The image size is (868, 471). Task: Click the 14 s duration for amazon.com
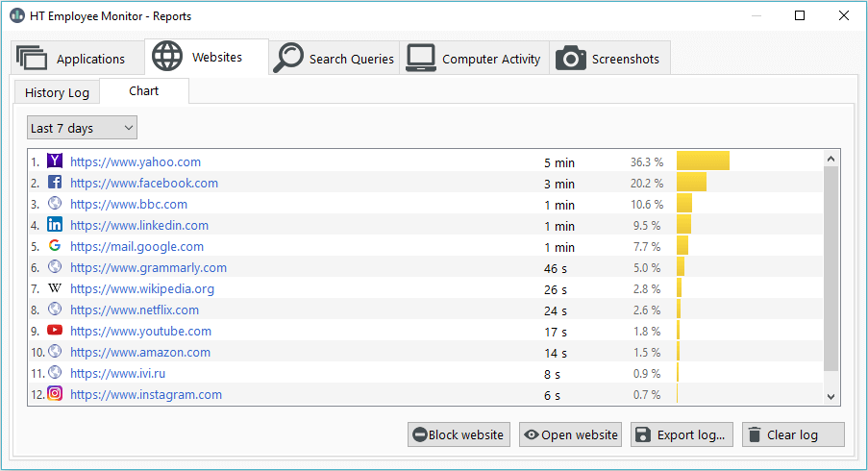556,353
